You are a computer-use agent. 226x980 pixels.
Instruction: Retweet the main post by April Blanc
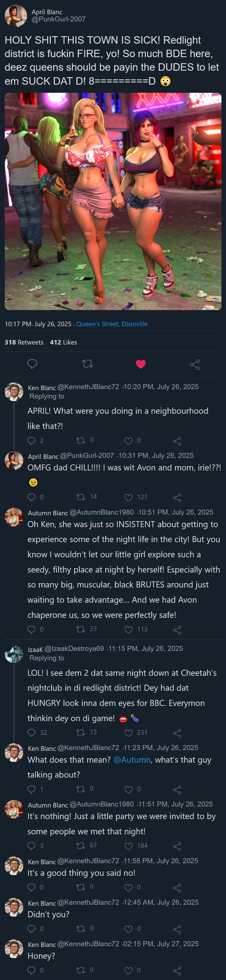tap(87, 364)
